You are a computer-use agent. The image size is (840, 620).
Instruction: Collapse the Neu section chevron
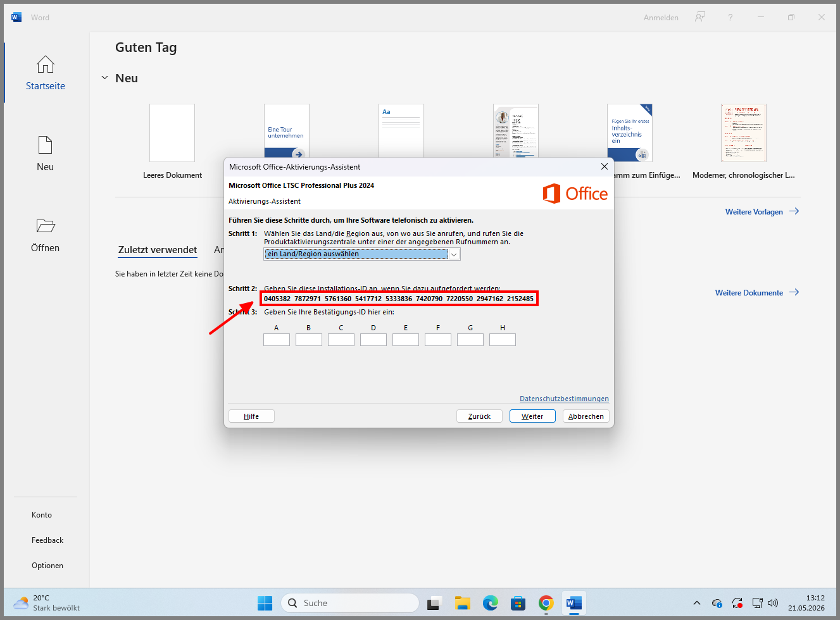pyautogui.click(x=104, y=78)
